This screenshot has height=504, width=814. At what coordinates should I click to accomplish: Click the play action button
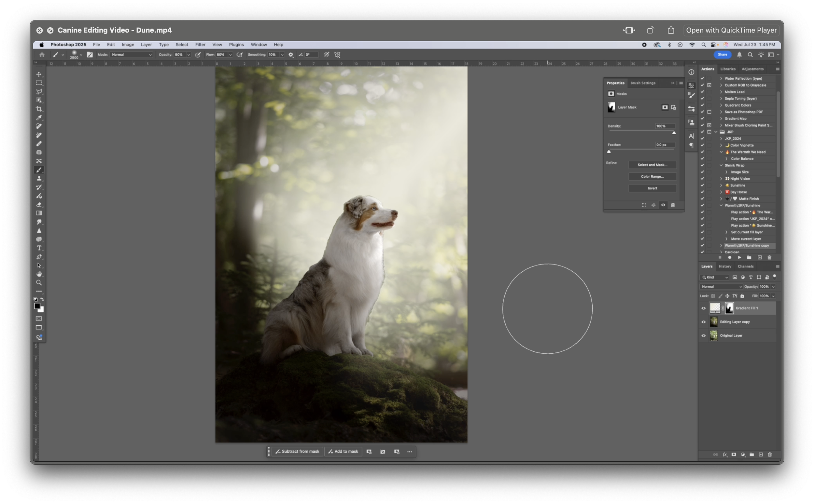[739, 257]
